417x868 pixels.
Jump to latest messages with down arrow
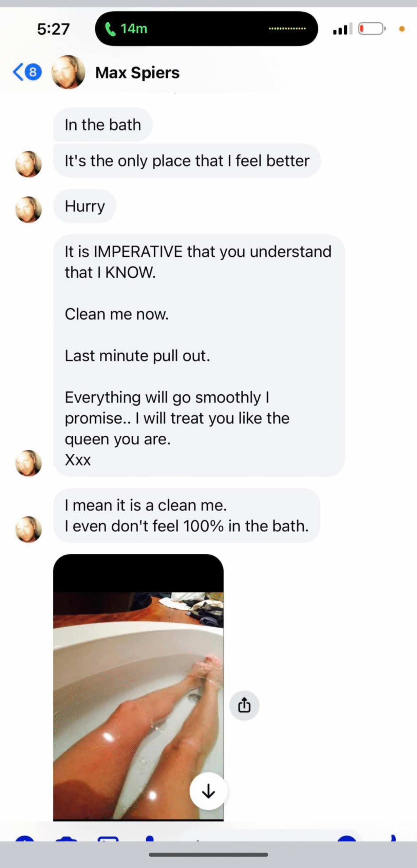[208, 791]
